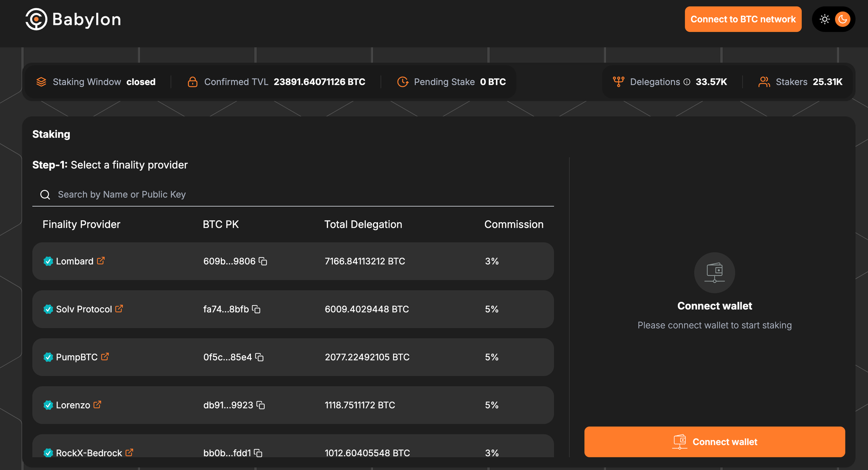Click Connect to BTC network button
The width and height of the screenshot is (868, 470).
(743, 19)
